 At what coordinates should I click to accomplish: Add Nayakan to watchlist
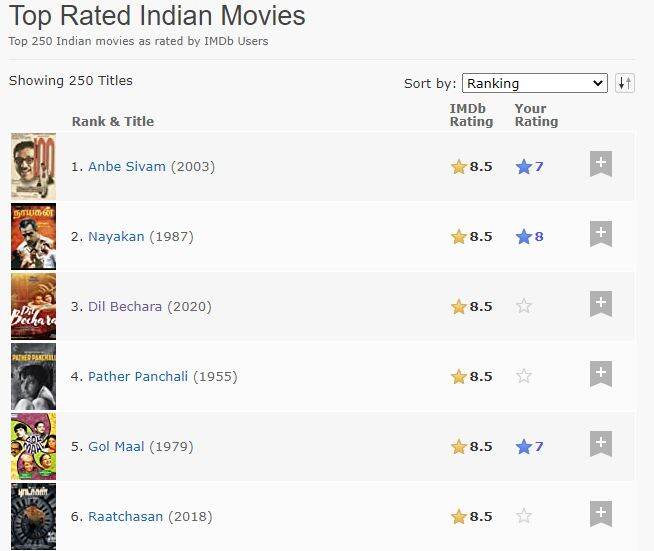(x=601, y=234)
